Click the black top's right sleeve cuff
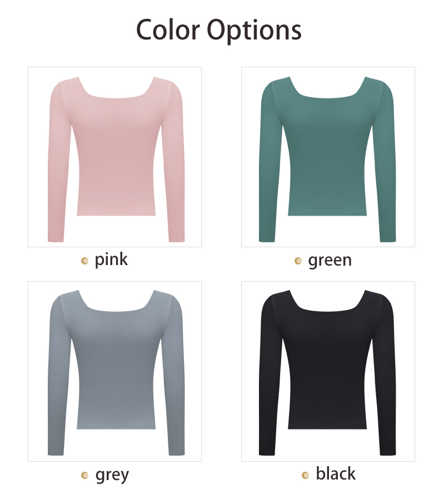 click(x=388, y=453)
